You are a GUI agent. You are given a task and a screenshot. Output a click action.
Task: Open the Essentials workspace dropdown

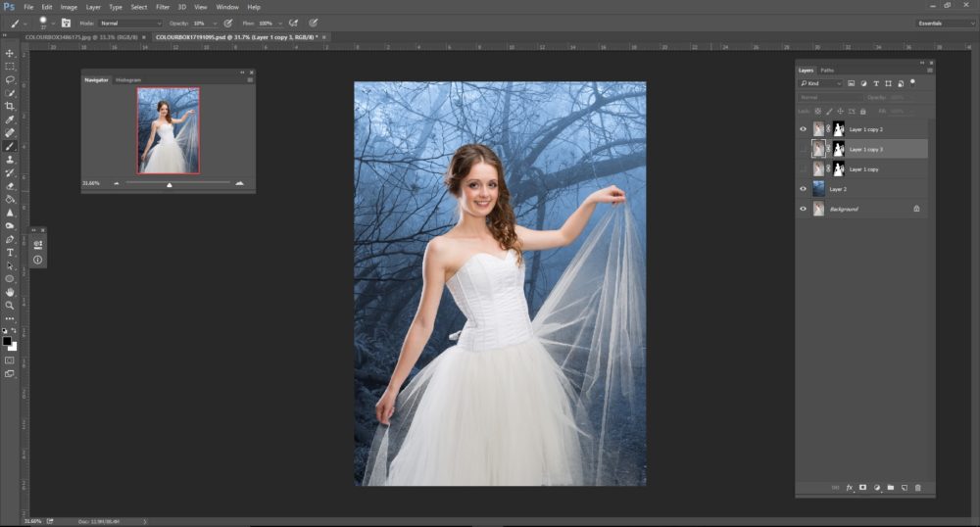pyautogui.click(x=945, y=23)
